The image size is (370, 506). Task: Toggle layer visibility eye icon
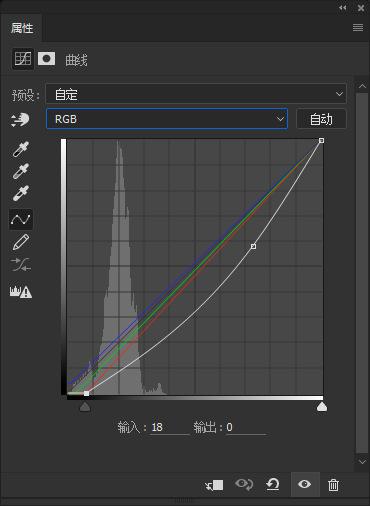pos(305,484)
